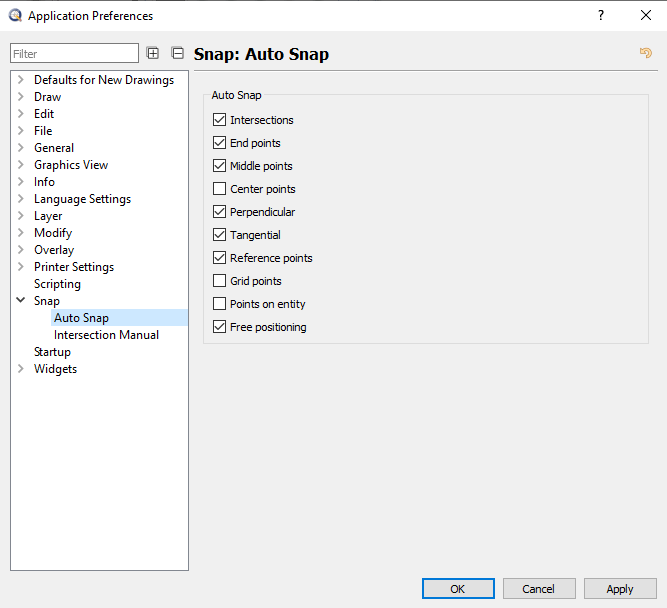Select the File tree label

pos(43,131)
